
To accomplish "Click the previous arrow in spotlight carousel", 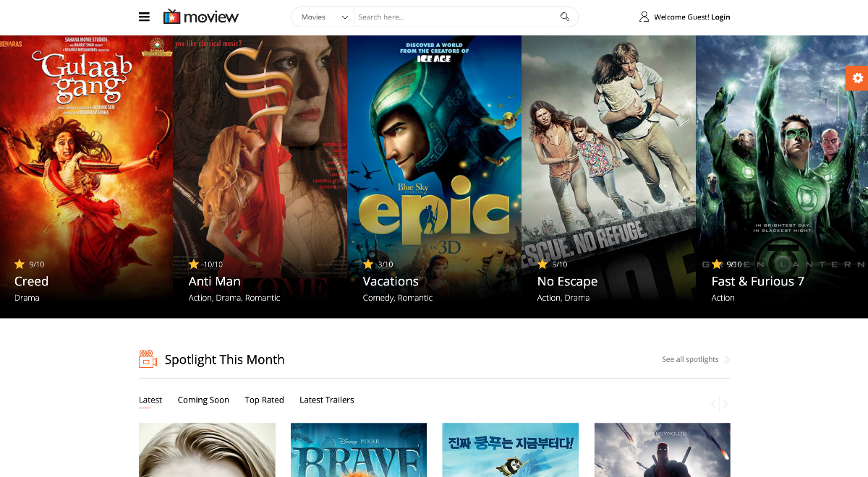I will pos(712,403).
